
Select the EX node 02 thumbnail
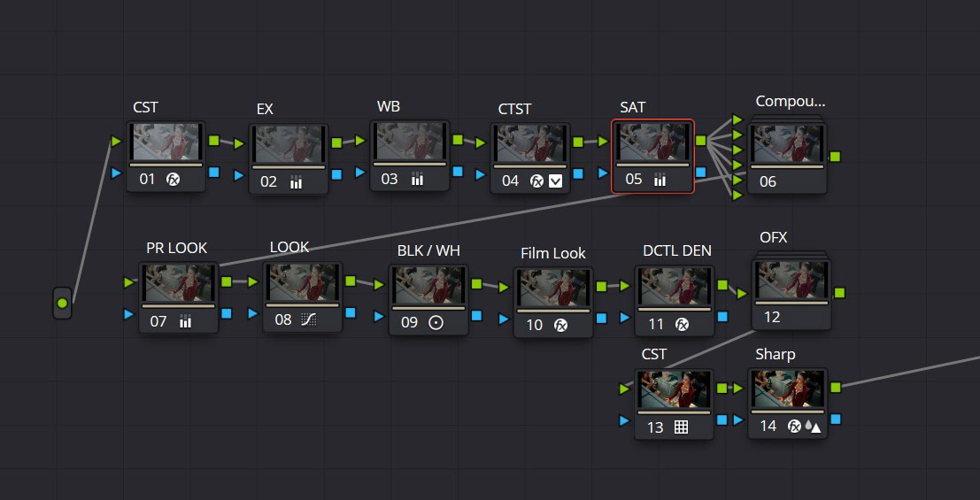tap(289, 144)
